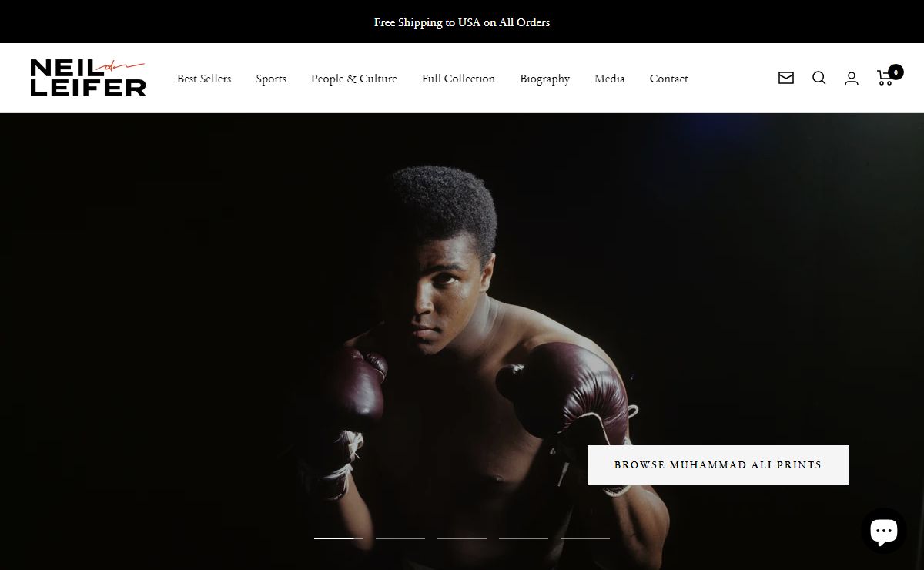Click Browse Muhammad Ali Prints button
The height and width of the screenshot is (570, 924).
point(718,465)
